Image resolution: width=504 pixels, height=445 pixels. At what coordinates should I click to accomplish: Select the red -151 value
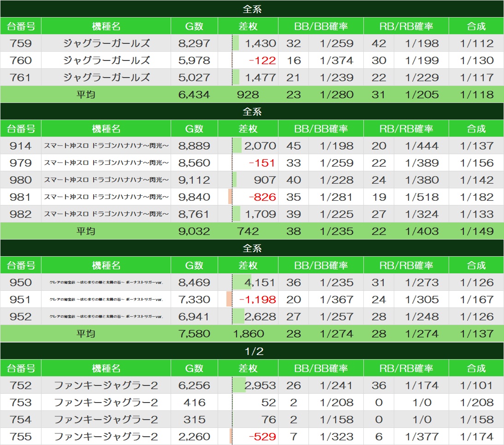262,163
